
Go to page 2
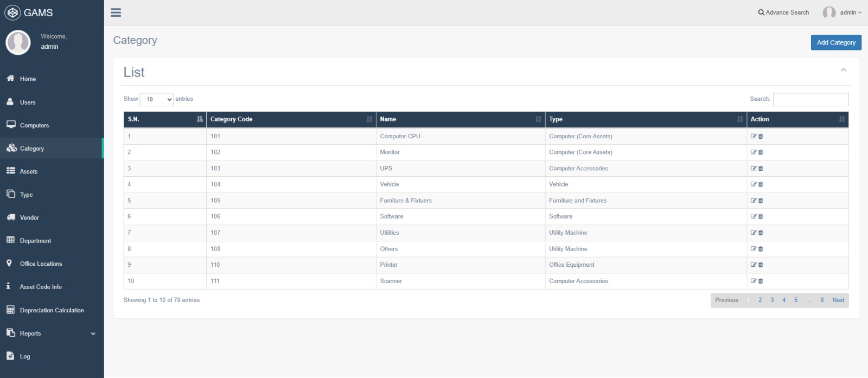coord(760,300)
